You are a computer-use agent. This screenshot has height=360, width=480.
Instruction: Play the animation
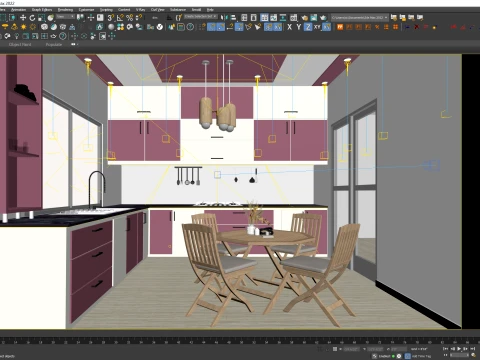tap(459, 349)
